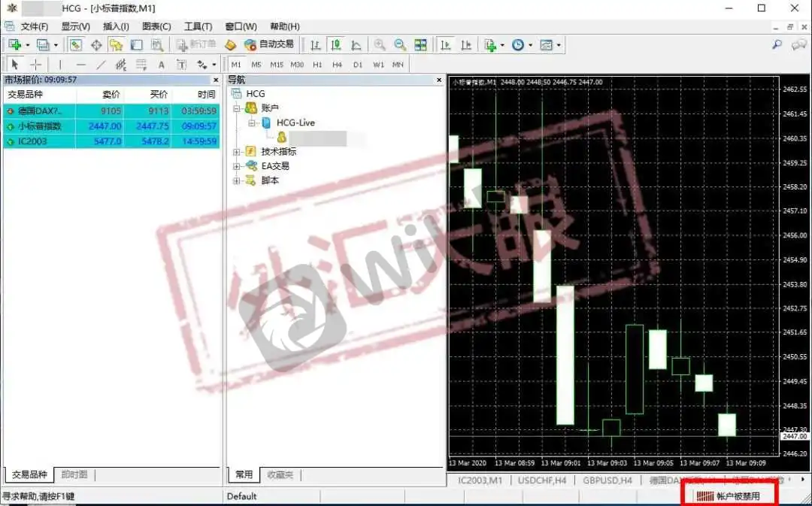Image resolution: width=812 pixels, height=506 pixels.
Task: Select the horizontal line drawing tool
Action: (x=80, y=64)
